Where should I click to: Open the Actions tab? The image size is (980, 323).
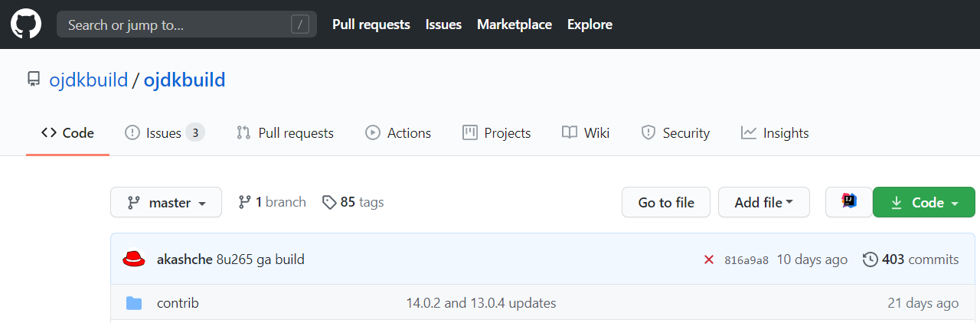tap(398, 133)
